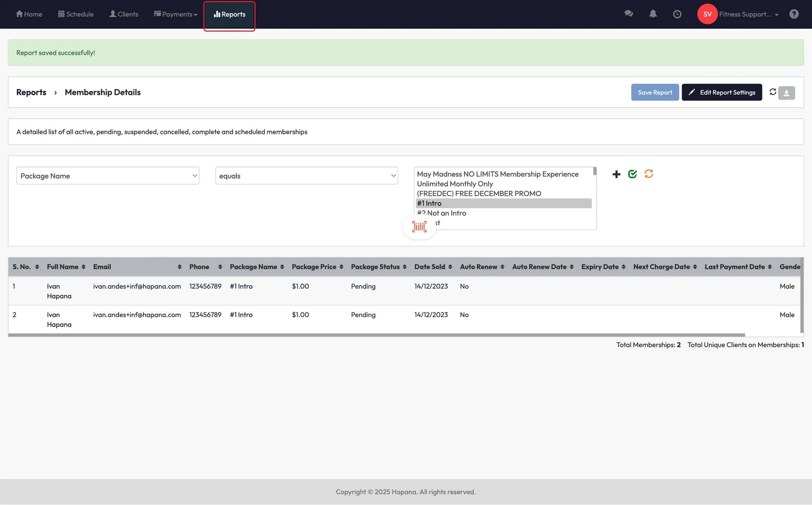Open the equals operator dropdown
Image resolution: width=812 pixels, height=505 pixels.
[306, 176]
